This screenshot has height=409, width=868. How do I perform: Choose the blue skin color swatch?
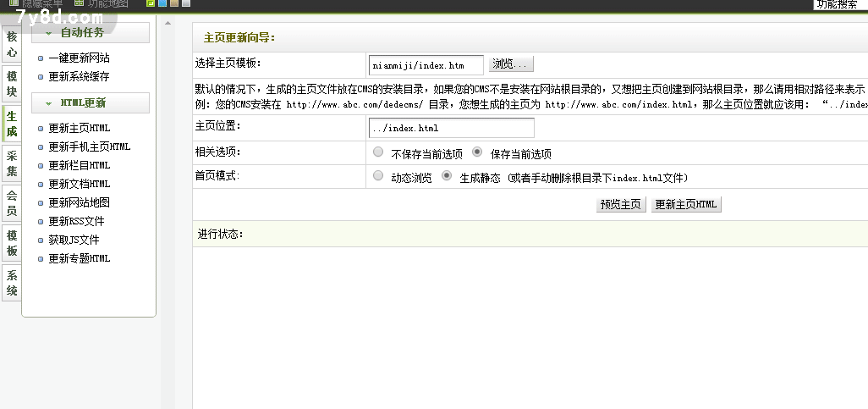(x=162, y=3)
